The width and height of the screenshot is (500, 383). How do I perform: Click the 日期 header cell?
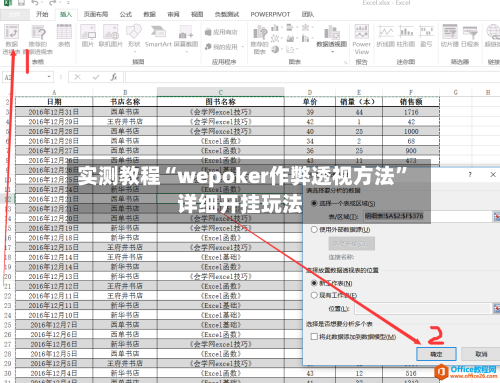(x=54, y=102)
